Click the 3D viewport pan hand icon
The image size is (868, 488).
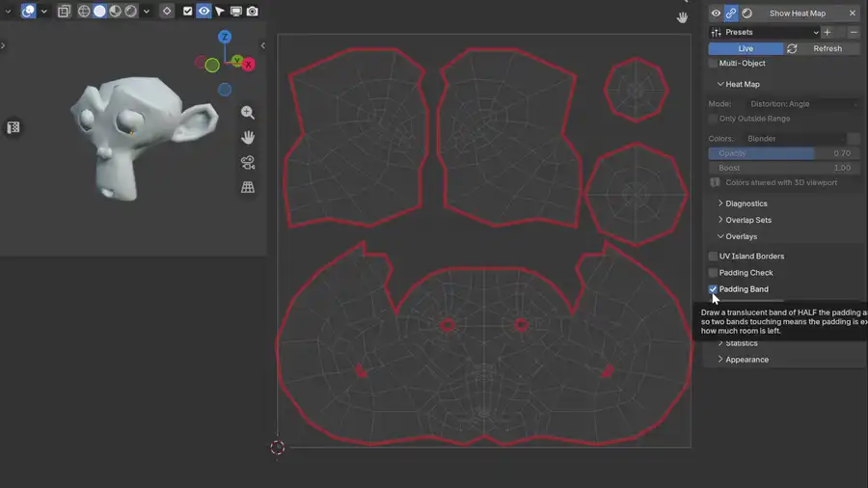(248, 137)
